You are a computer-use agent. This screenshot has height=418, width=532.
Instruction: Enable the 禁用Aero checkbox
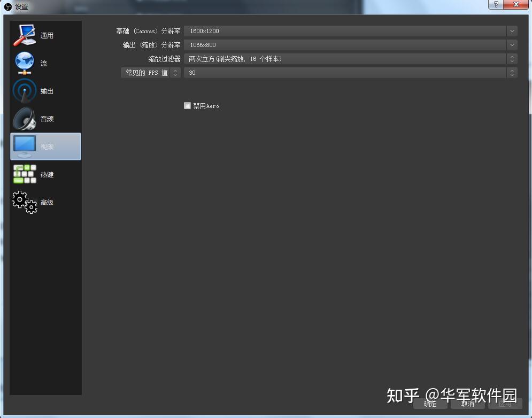pos(187,105)
